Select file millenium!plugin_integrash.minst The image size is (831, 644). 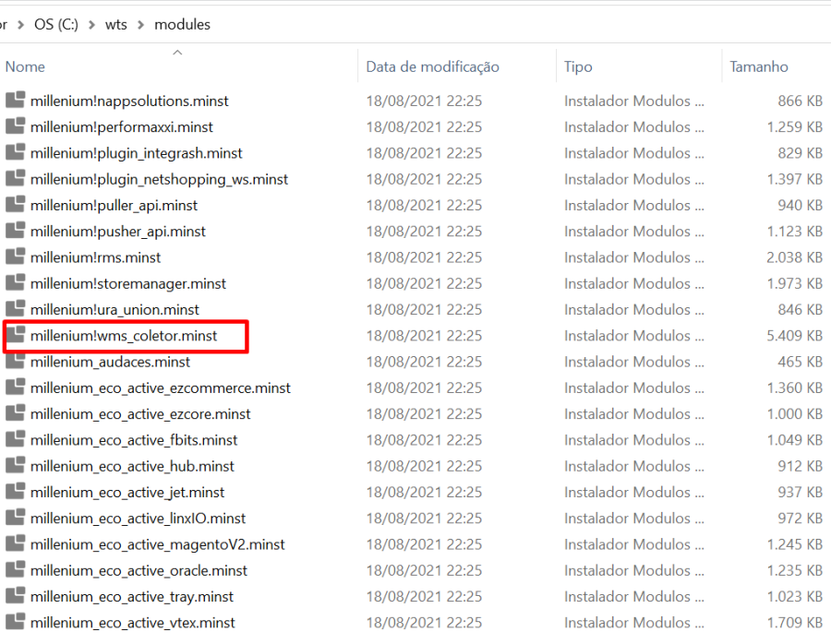[x=137, y=153]
